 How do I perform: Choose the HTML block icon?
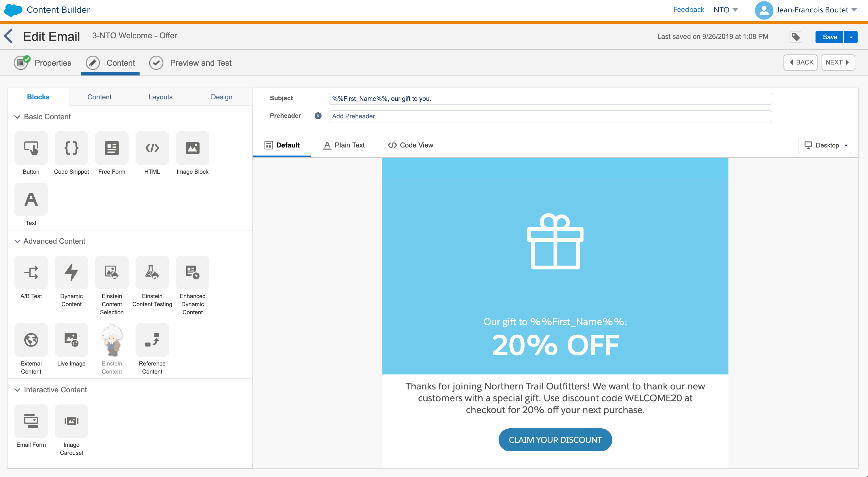pos(152,148)
